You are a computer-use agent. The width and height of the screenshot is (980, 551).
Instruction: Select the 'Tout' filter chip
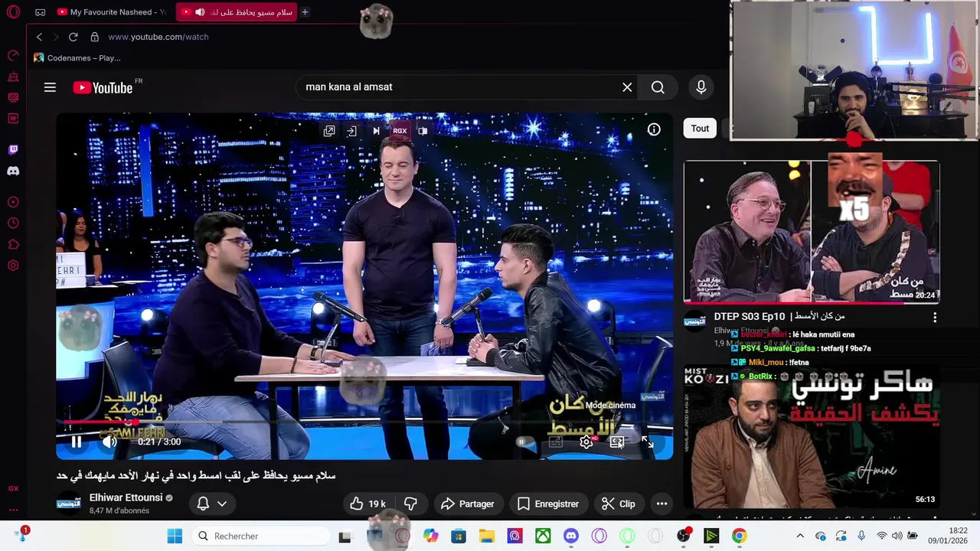700,129
